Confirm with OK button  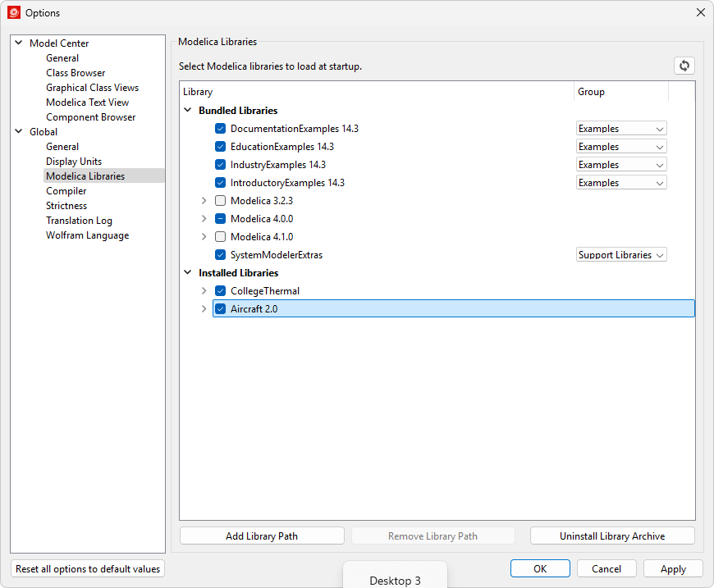point(540,569)
